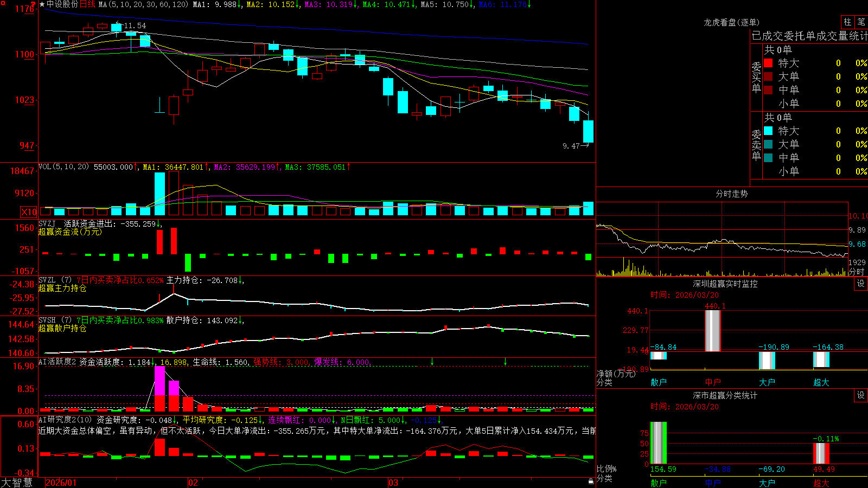This screenshot has height=488, width=868.
Task: Click the 11.54 high price annotation
Action: click(134, 25)
